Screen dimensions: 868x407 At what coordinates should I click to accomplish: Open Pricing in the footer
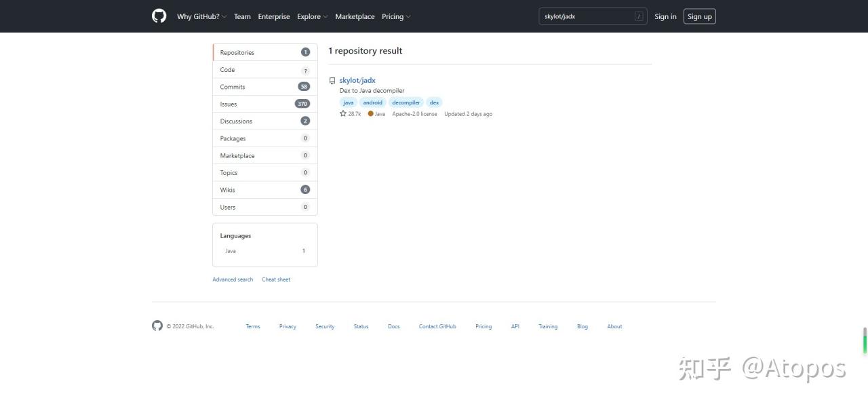[x=484, y=326]
